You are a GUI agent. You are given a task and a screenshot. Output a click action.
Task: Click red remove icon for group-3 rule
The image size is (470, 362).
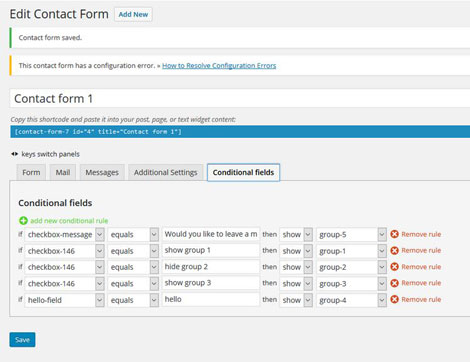[x=395, y=283]
